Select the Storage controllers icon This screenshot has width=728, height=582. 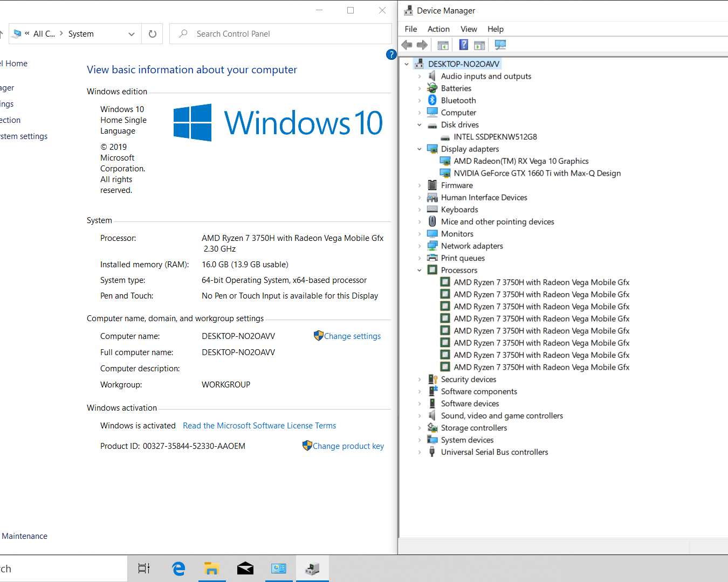pos(432,428)
